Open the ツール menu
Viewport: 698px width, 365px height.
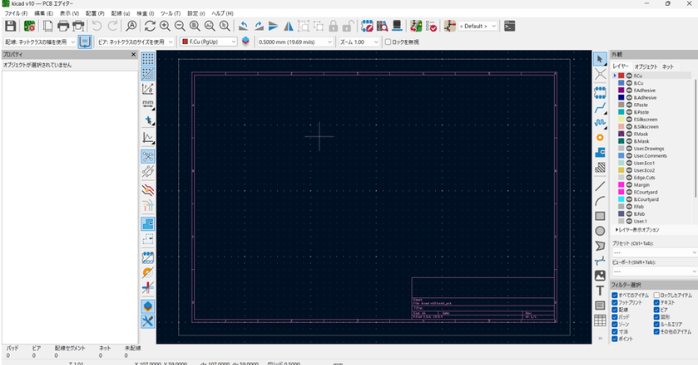coord(170,13)
